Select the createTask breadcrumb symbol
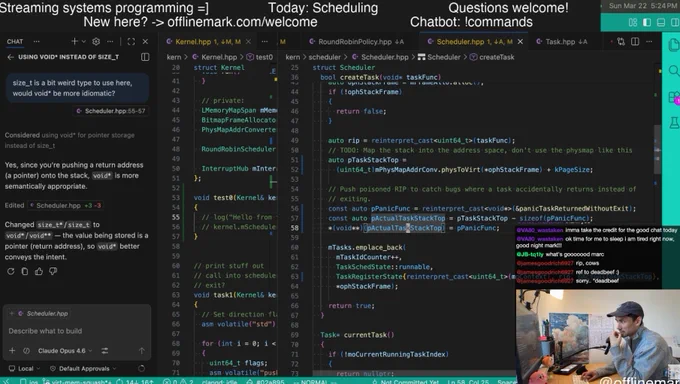Viewport: 680px width, 384px height. point(492,57)
